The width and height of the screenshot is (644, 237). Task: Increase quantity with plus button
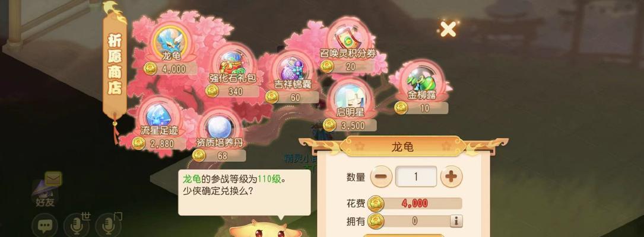[x=451, y=177]
